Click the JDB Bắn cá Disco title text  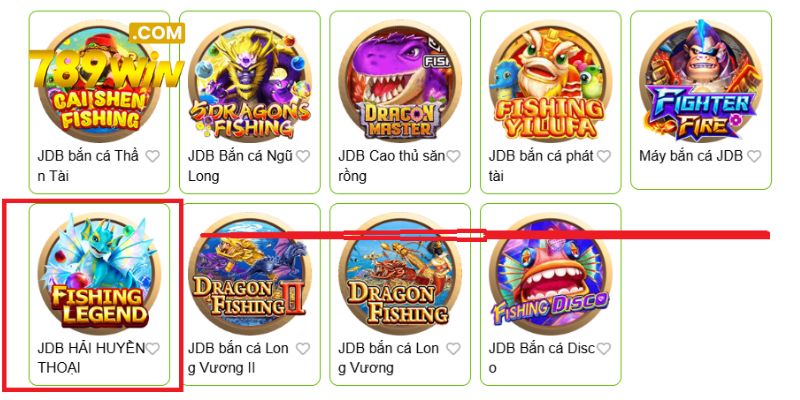pos(541,358)
